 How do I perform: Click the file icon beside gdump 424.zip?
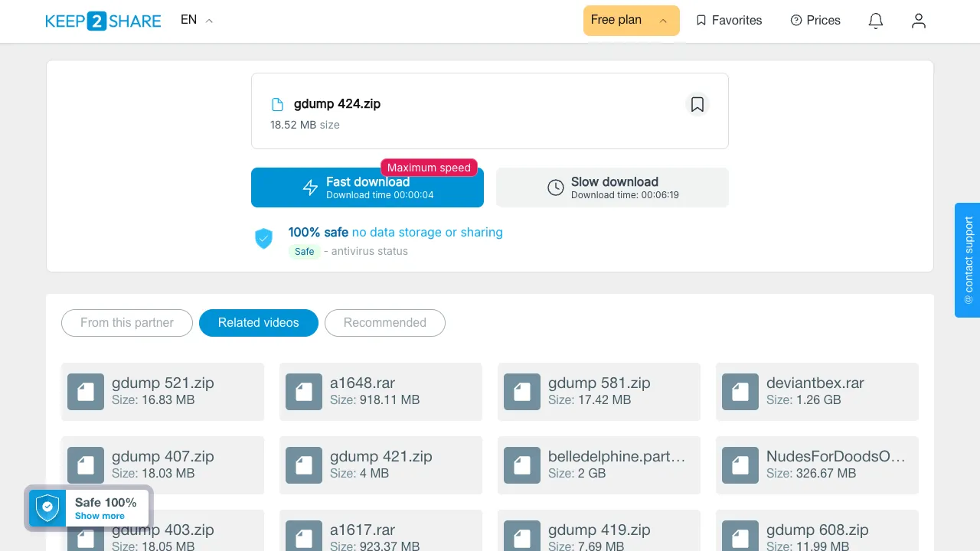pyautogui.click(x=278, y=105)
